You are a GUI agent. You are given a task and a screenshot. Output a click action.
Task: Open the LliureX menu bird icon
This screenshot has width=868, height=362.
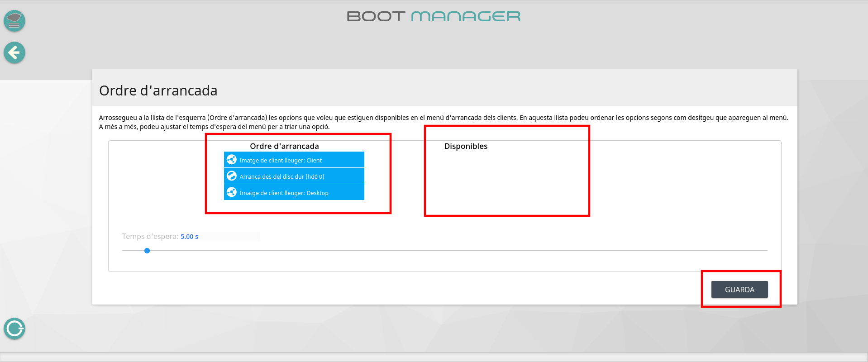[14, 21]
